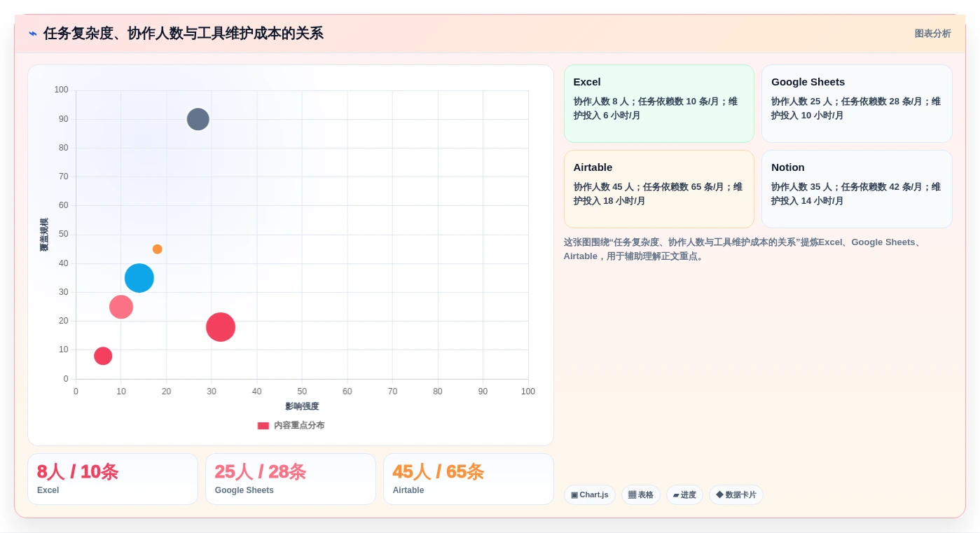
Task: Select the small orange bubble in the chart
Action: (158, 249)
